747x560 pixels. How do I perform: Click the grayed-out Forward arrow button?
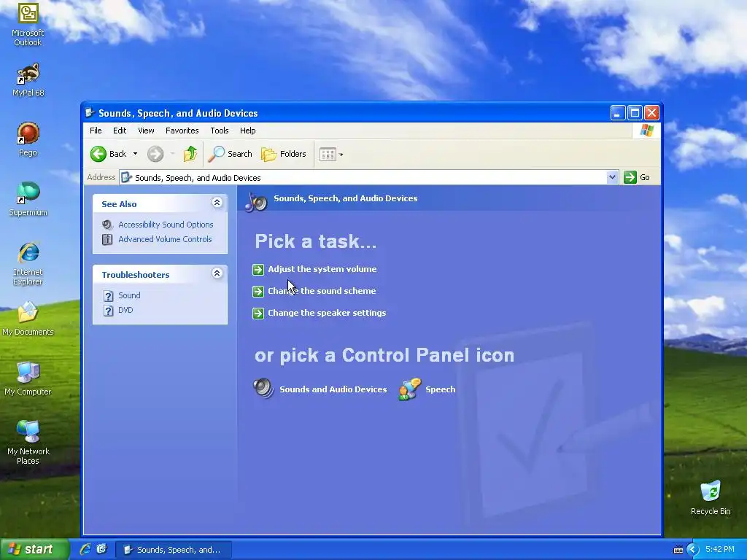point(155,154)
